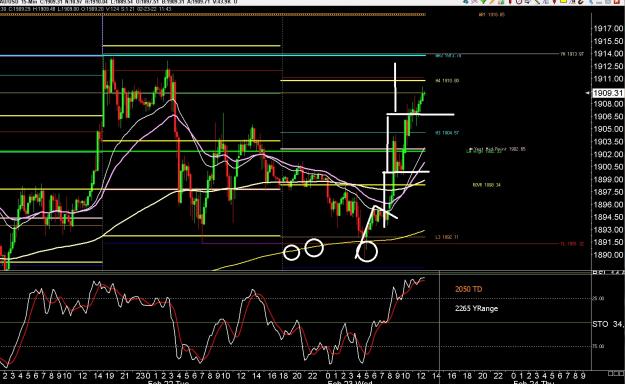Click the 1894.50 price axis label
The height and width of the screenshot is (384, 625).
(608, 217)
